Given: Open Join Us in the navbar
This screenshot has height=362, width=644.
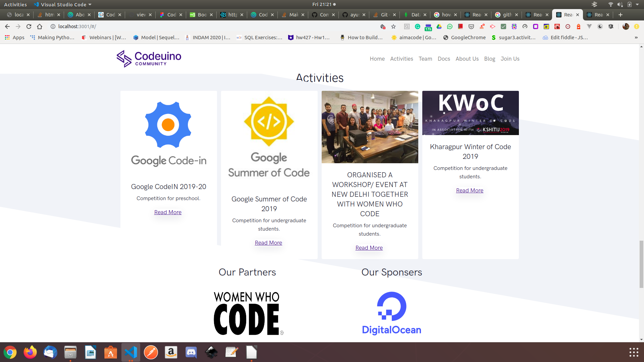Looking at the screenshot, I should click(x=510, y=59).
